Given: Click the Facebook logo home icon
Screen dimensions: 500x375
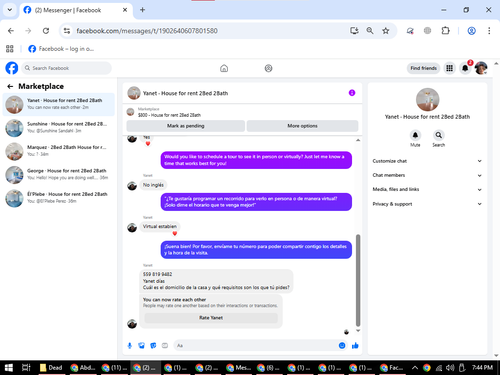Looking at the screenshot, I should click(x=12, y=68).
